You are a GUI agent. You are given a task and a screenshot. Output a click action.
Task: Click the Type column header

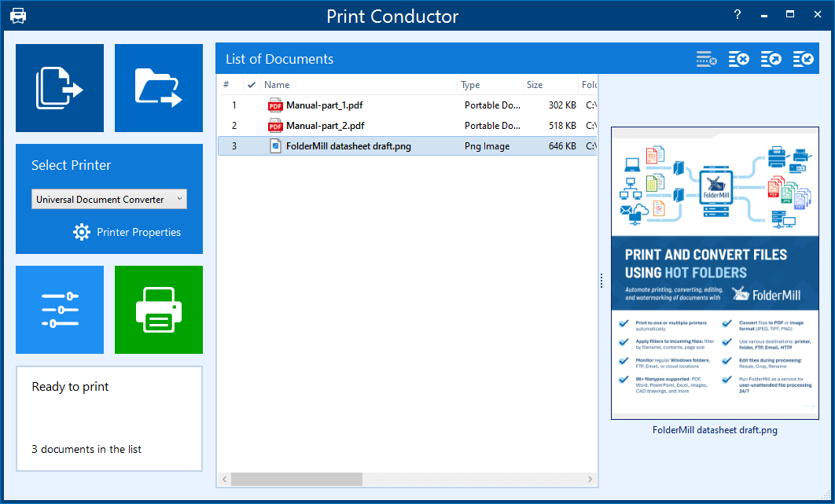[x=489, y=85]
